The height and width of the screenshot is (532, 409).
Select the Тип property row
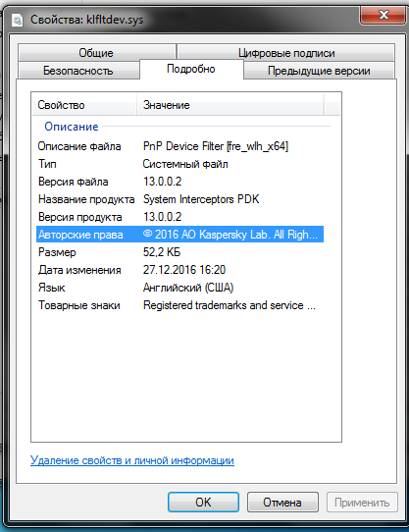click(x=179, y=164)
